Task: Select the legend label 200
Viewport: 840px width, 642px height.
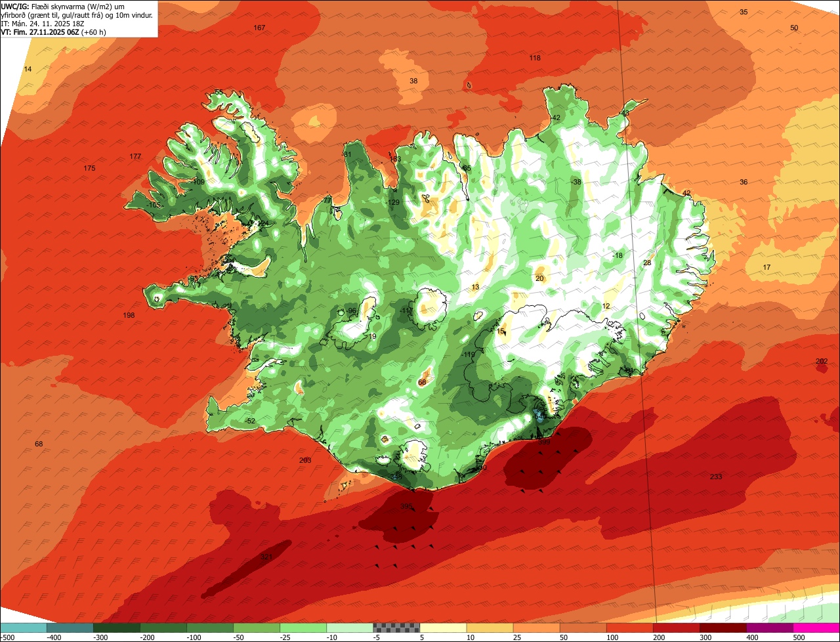Action: pos(658,637)
